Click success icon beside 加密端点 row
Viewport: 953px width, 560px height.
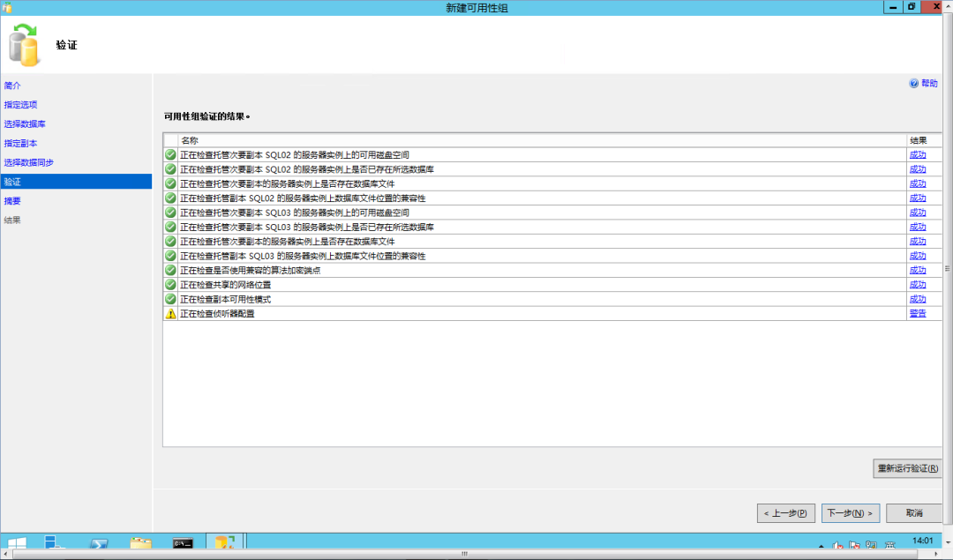coord(171,270)
